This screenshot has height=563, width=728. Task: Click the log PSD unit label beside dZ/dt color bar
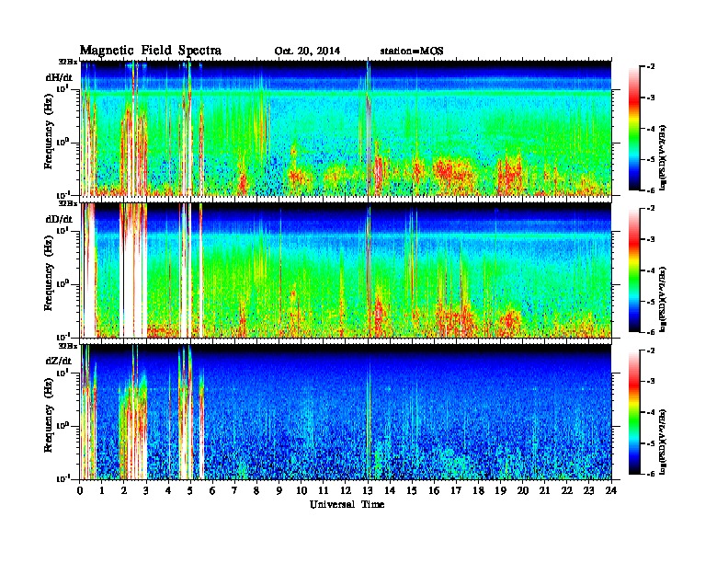[x=663, y=442]
